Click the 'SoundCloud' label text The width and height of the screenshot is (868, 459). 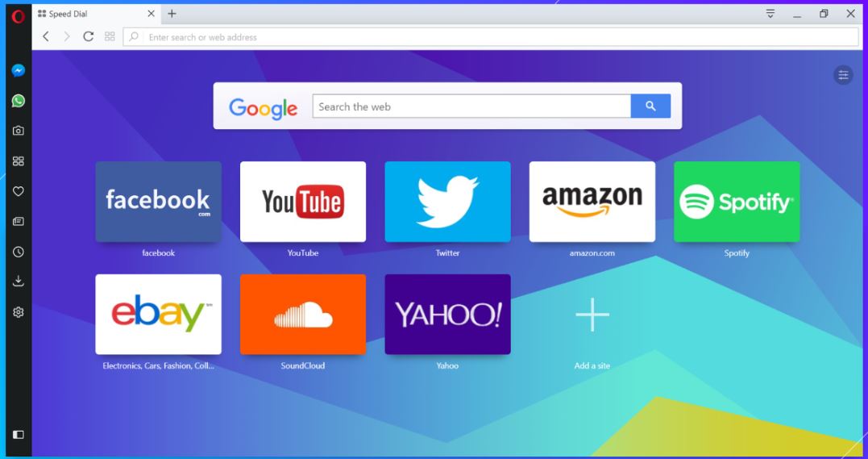(303, 366)
